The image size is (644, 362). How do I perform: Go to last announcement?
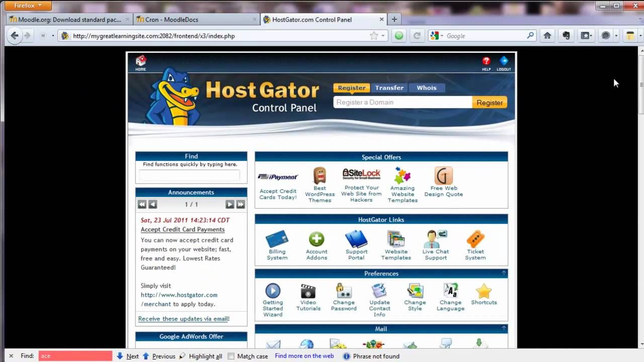[x=240, y=204]
